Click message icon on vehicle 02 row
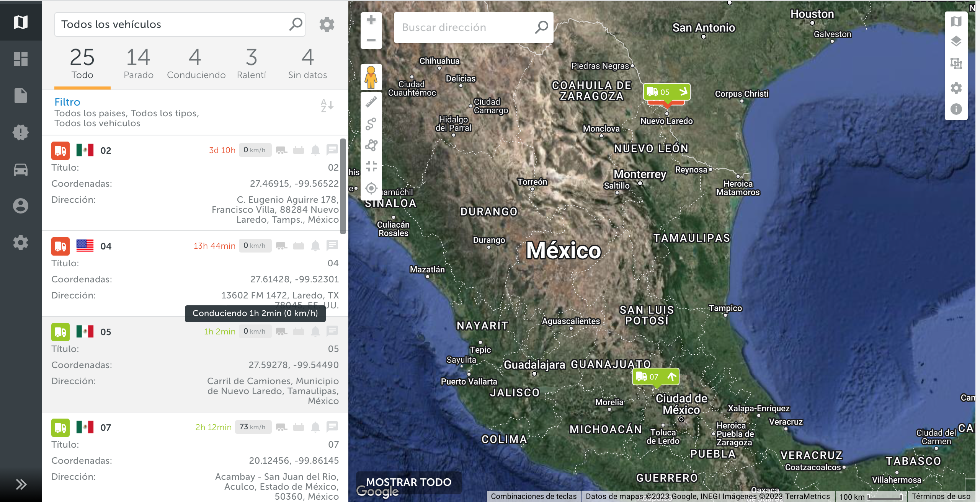This screenshot has height=502, width=980. 332,150
